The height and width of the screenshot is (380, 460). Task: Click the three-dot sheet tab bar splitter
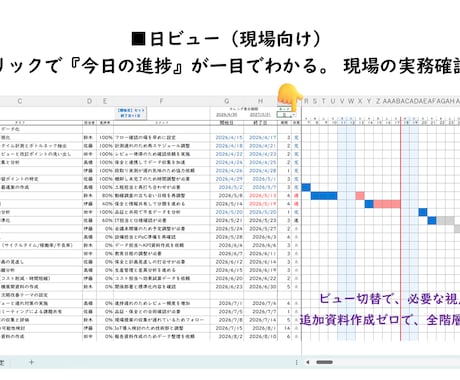(296, 362)
